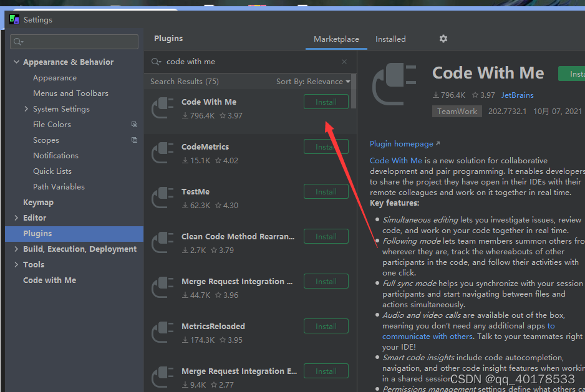Open Quick Lists settings page
The height and width of the screenshot is (392, 585).
tap(52, 171)
